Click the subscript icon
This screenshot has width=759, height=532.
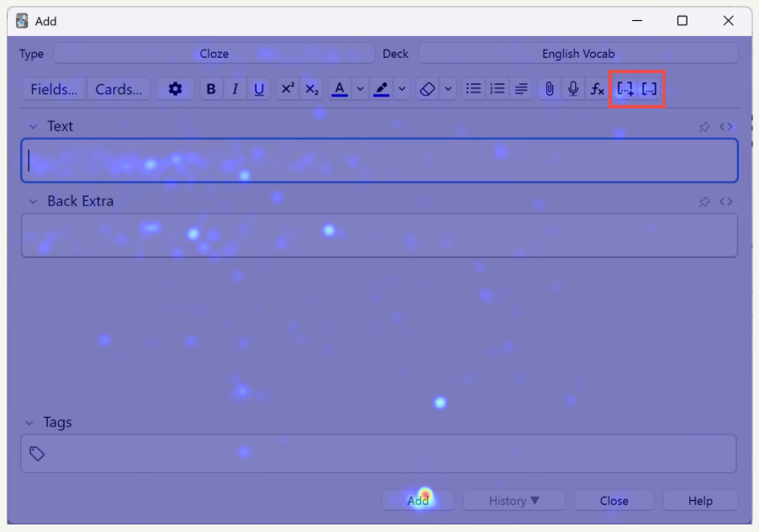pos(312,89)
